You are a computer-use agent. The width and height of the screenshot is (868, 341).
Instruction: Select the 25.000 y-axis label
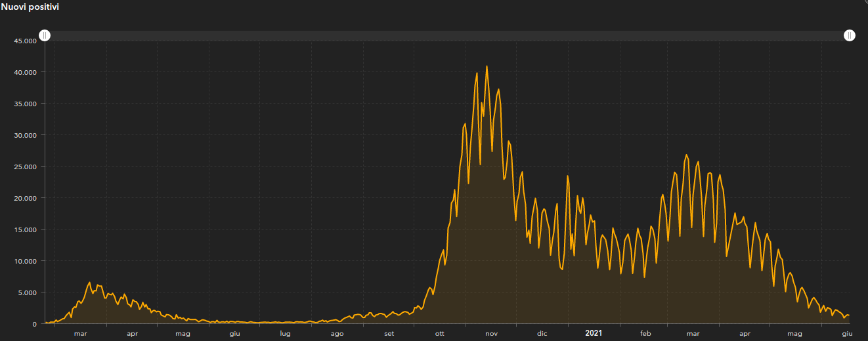[x=25, y=167]
